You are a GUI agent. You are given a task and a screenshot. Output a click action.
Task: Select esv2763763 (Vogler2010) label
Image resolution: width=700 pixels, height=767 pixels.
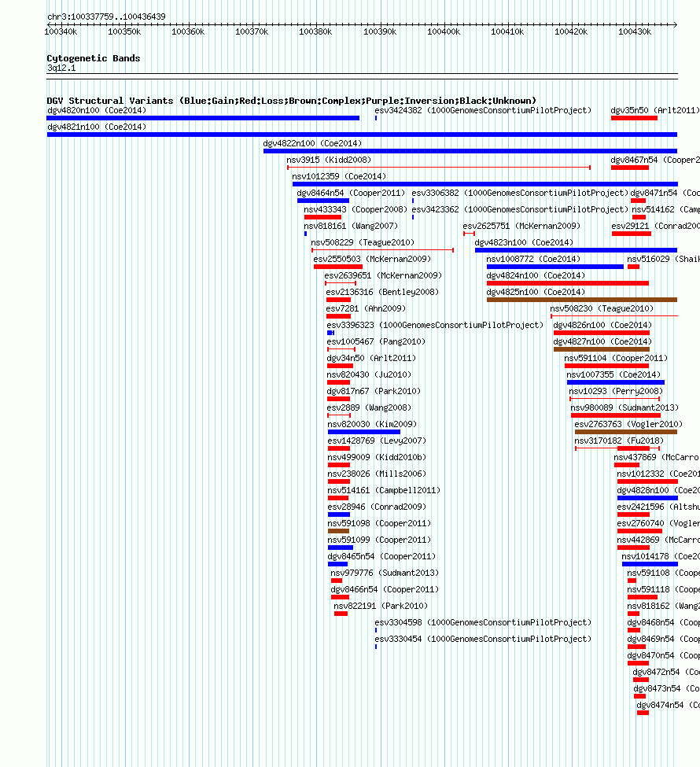coord(628,425)
